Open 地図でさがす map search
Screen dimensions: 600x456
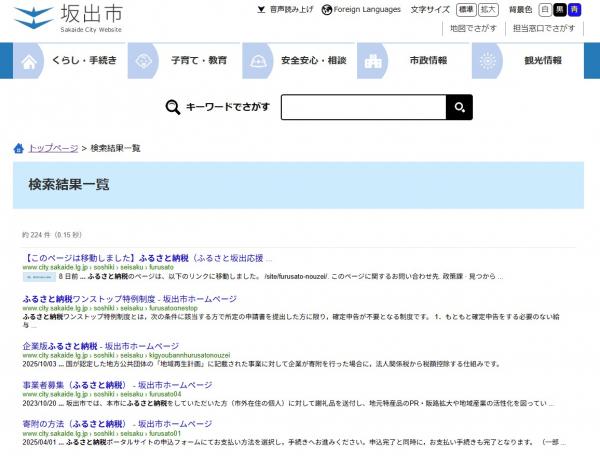[473, 28]
